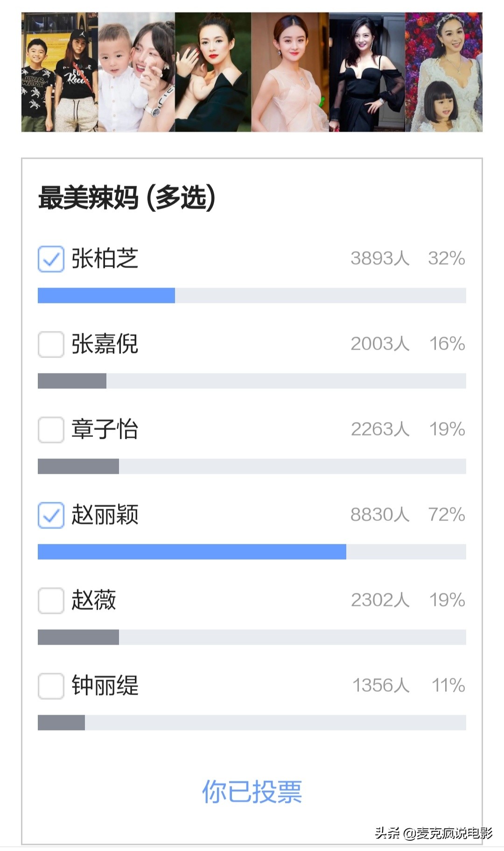Image resolution: width=504 pixels, height=851 pixels.
Task: Uncheck the 张柏芝 checkbox
Action: tap(51, 259)
